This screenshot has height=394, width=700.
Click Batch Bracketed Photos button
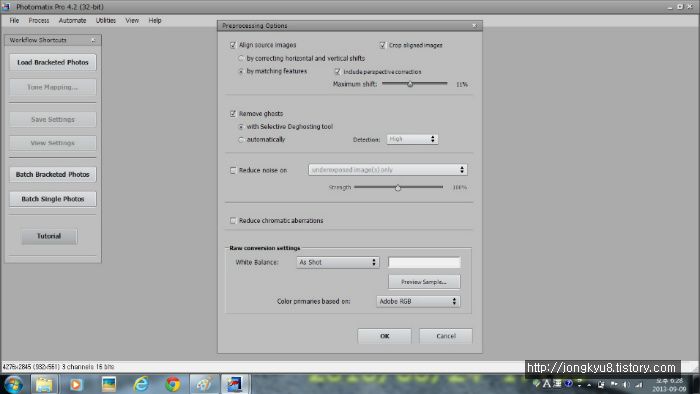53,174
